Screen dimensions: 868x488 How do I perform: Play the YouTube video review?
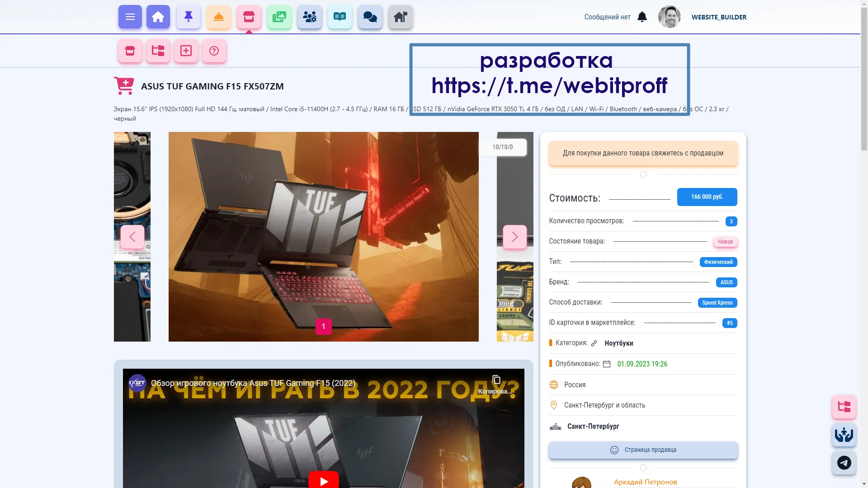[x=324, y=481]
